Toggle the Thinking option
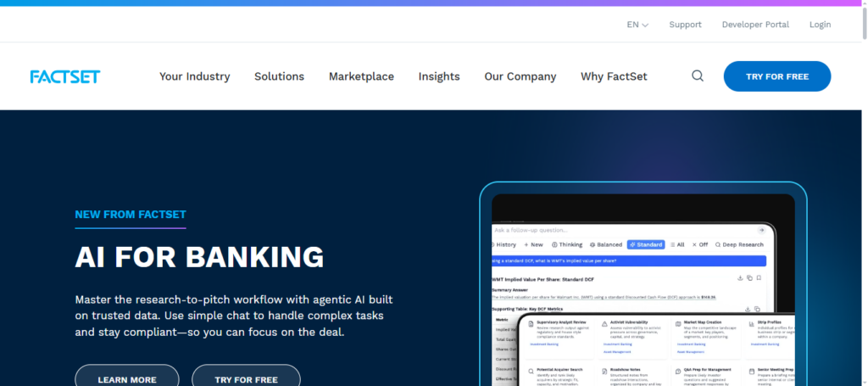 click(x=565, y=244)
